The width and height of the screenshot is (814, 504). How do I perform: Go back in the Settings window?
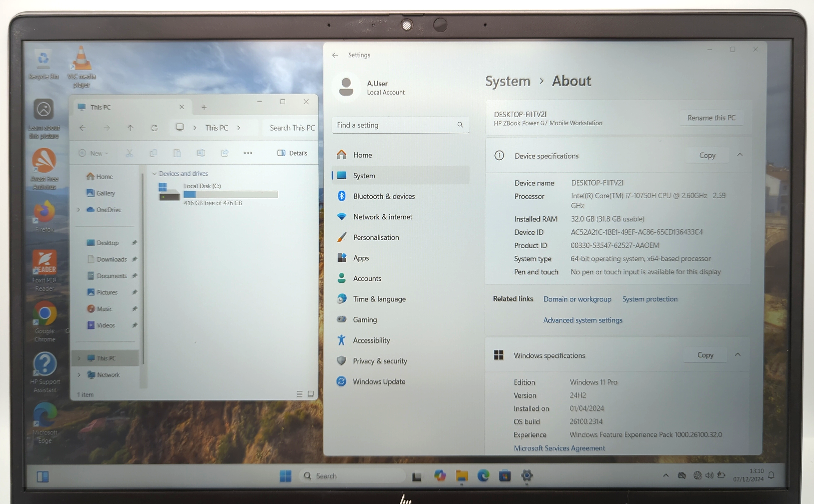tap(335, 55)
